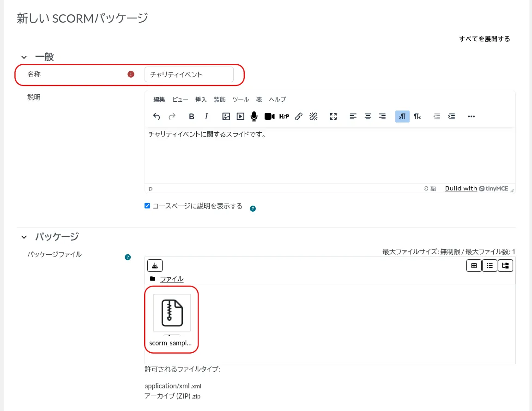Record video with the camera icon

pyautogui.click(x=269, y=117)
